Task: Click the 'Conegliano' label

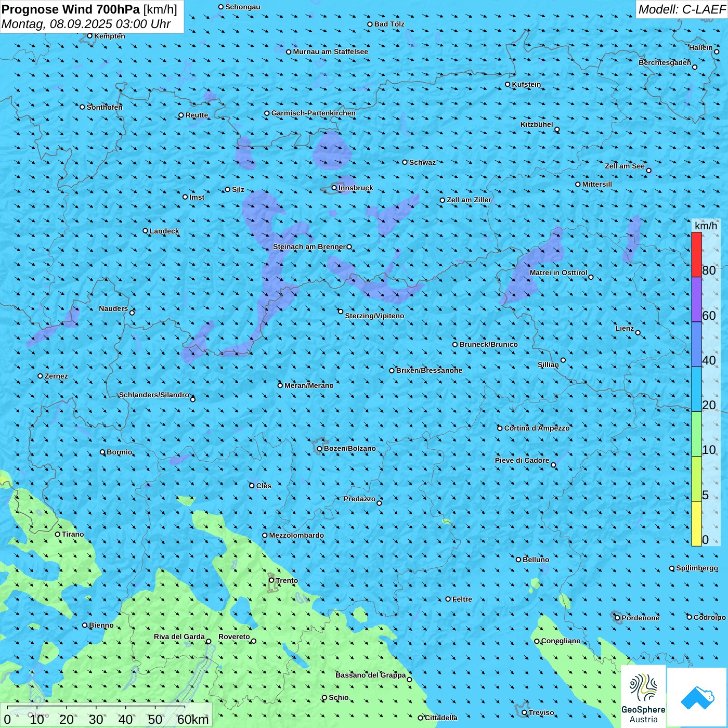Action: 561,641
